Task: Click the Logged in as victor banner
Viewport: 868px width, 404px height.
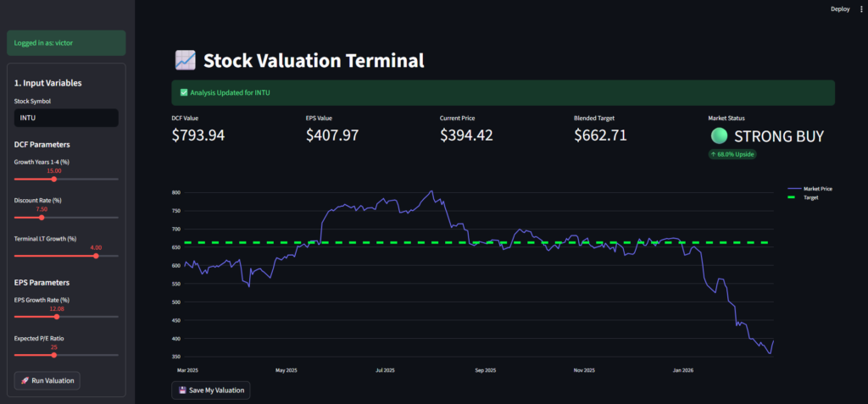Action: tap(66, 42)
